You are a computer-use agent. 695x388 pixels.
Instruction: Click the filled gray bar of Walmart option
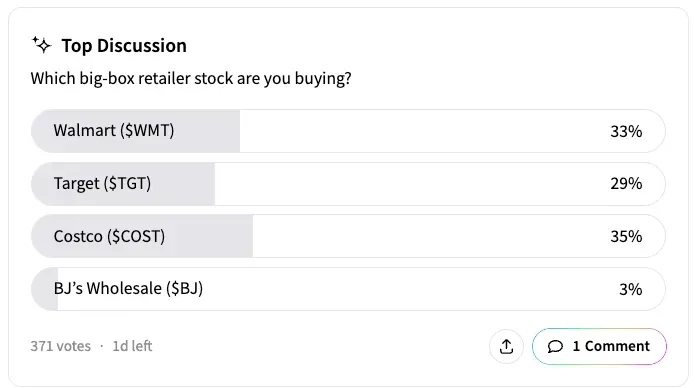click(136, 131)
